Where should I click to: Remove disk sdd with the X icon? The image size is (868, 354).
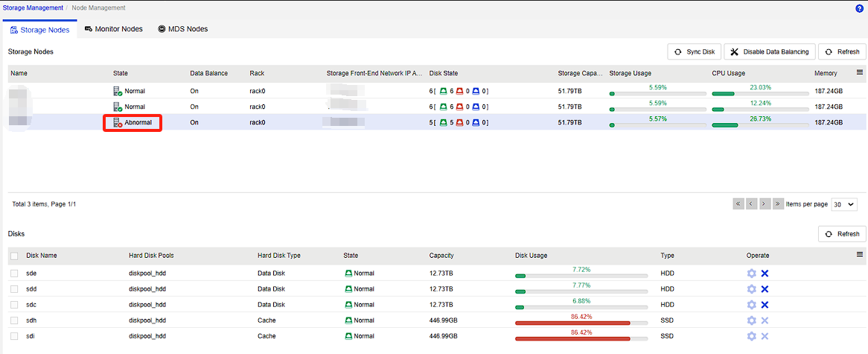coord(765,289)
